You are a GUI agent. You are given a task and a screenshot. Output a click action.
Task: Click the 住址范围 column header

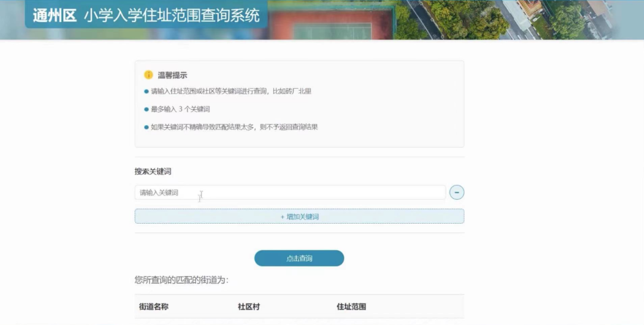(351, 307)
